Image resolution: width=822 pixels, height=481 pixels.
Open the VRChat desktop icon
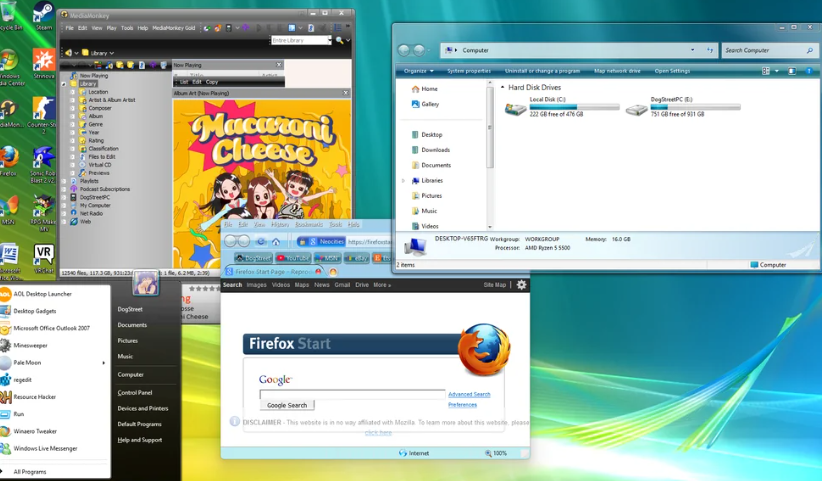(x=44, y=258)
